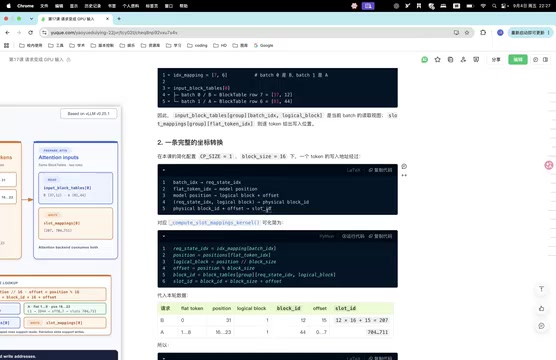The image size is (556, 360).
Task: Open the Chrome menu in menu bar
Action: tap(25, 6)
